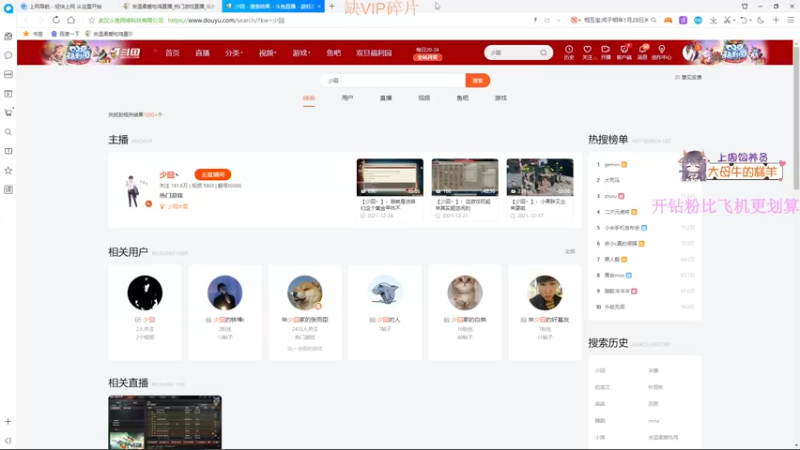This screenshot has height=450, width=800.
Task: Open browser sidebar favorites star icon
Action: pos(8,170)
